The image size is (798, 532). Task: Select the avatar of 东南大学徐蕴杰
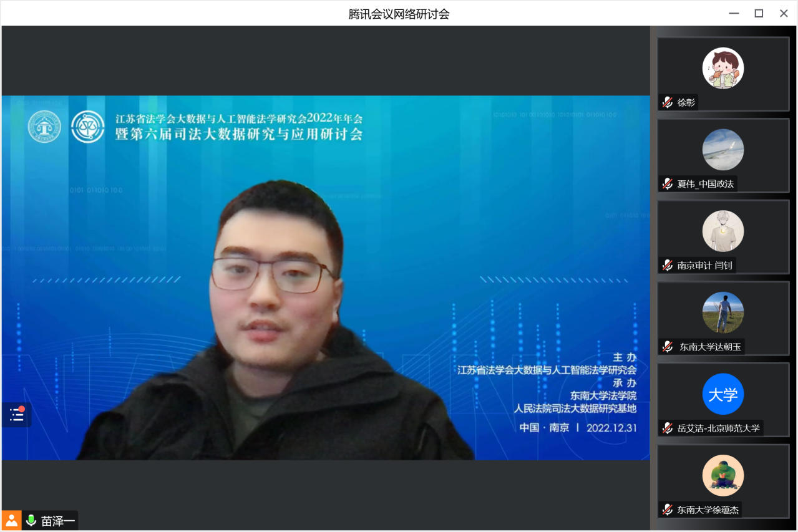coord(723,475)
